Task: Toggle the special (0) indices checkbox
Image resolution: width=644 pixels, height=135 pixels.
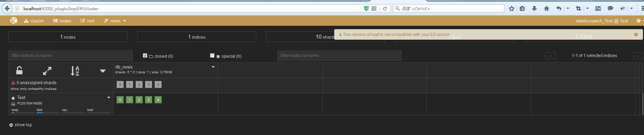Action: click(x=212, y=56)
